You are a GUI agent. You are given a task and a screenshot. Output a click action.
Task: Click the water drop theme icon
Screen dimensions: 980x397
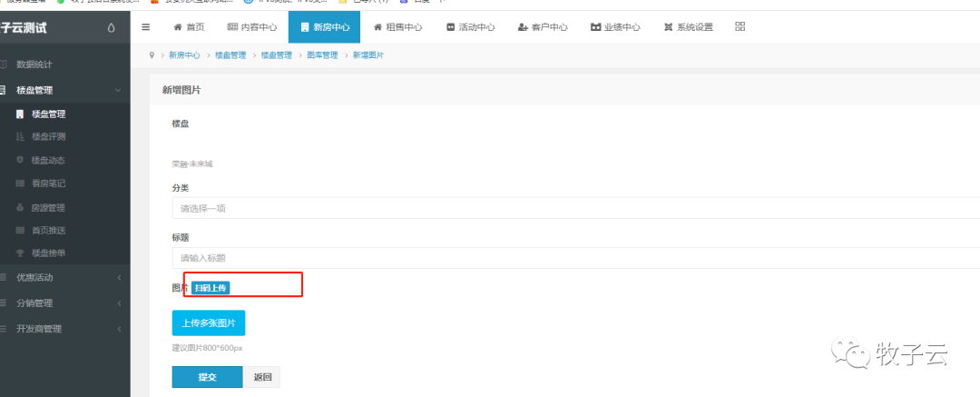click(112, 27)
